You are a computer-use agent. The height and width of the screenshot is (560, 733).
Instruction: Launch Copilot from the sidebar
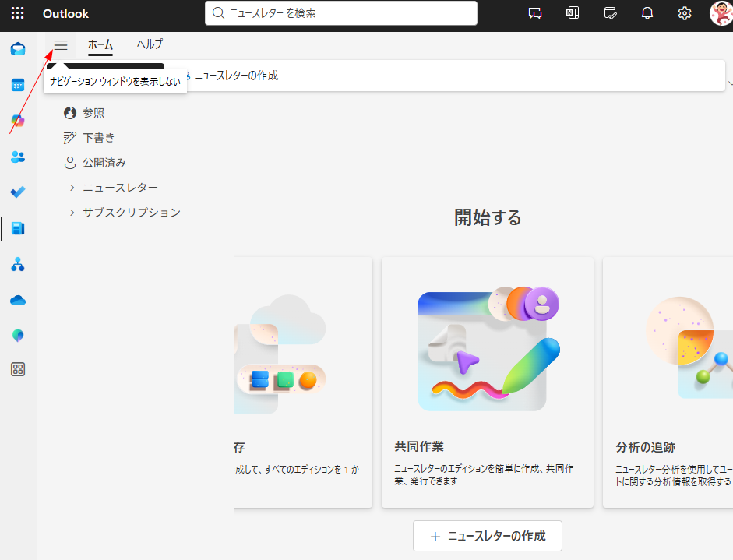[x=18, y=121]
